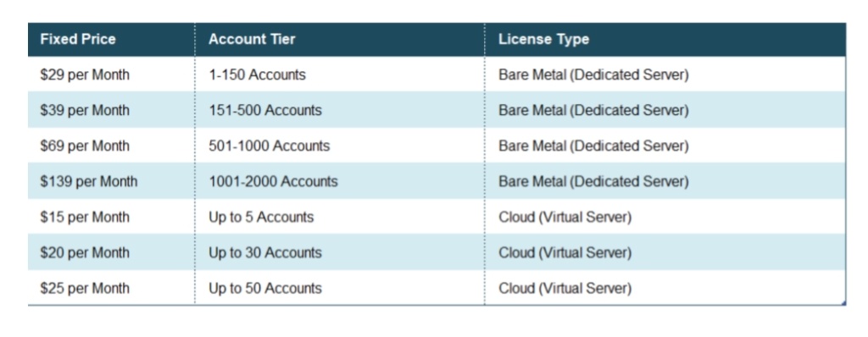Click the Up to 30 Accounts cell
Screen dimensions: 868x337
tap(339, 252)
